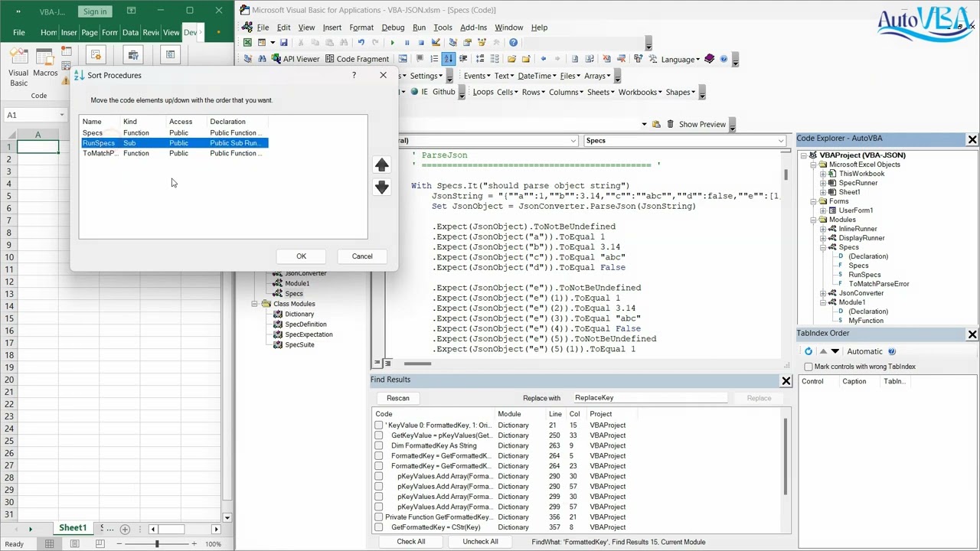The width and height of the screenshot is (980, 551).
Task: Open the Add-Ins menu in VBA editor
Action: [473, 28]
